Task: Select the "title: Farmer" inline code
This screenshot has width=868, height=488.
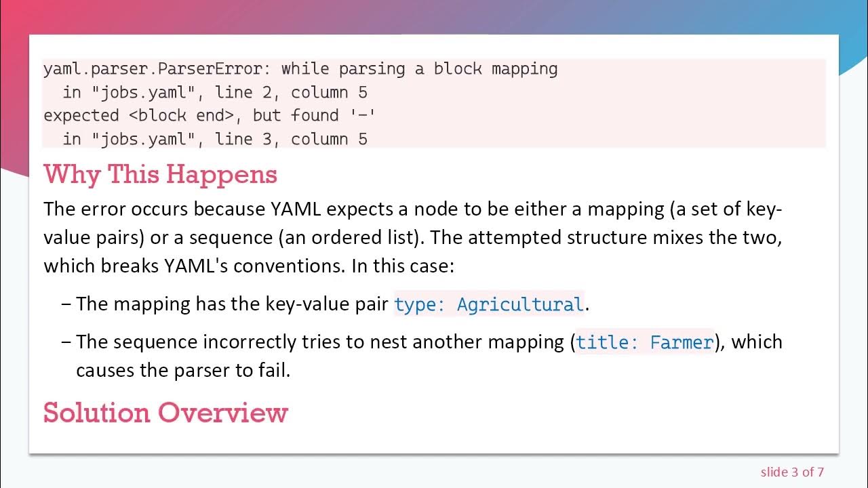Action: coord(644,342)
